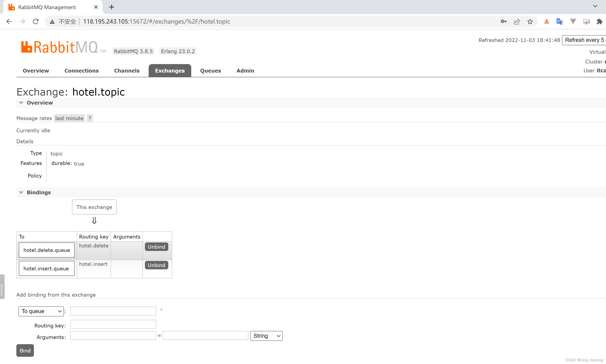
Task: Collapse the Bindings section
Action: click(x=38, y=193)
